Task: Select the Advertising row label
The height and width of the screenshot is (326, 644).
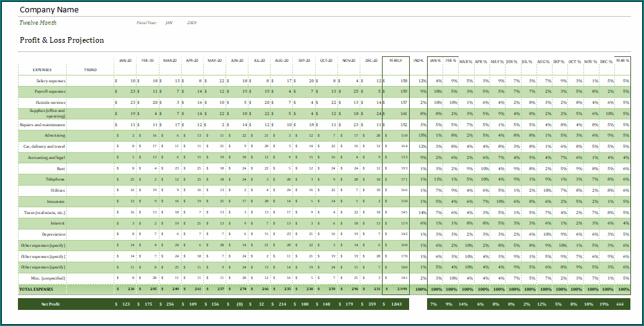Action: pos(55,135)
